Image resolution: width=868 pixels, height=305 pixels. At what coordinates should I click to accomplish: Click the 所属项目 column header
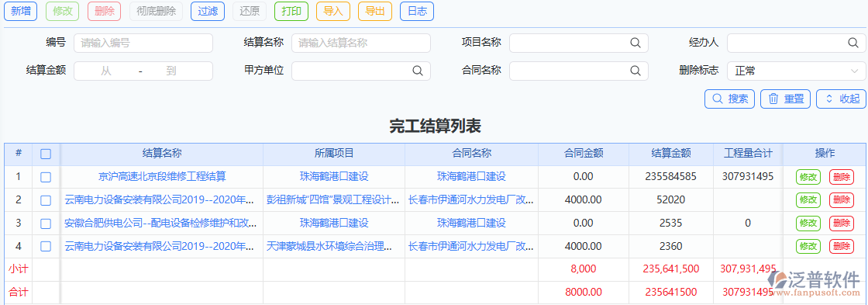[x=334, y=154]
